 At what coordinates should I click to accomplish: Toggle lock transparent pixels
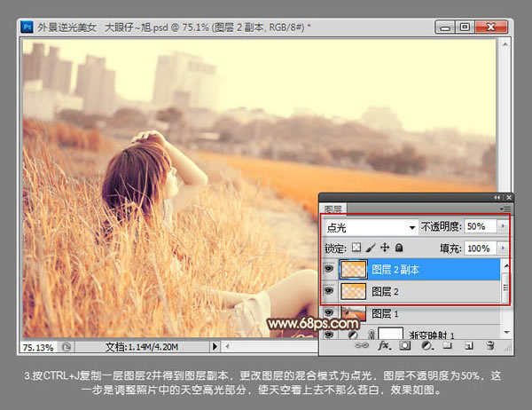(357, 248)
